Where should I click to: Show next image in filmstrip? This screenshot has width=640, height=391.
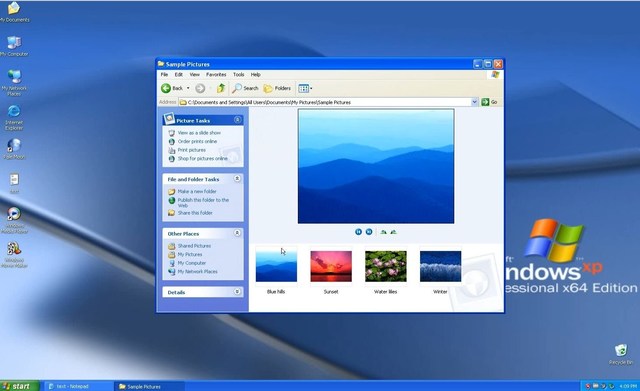[369, 232]
